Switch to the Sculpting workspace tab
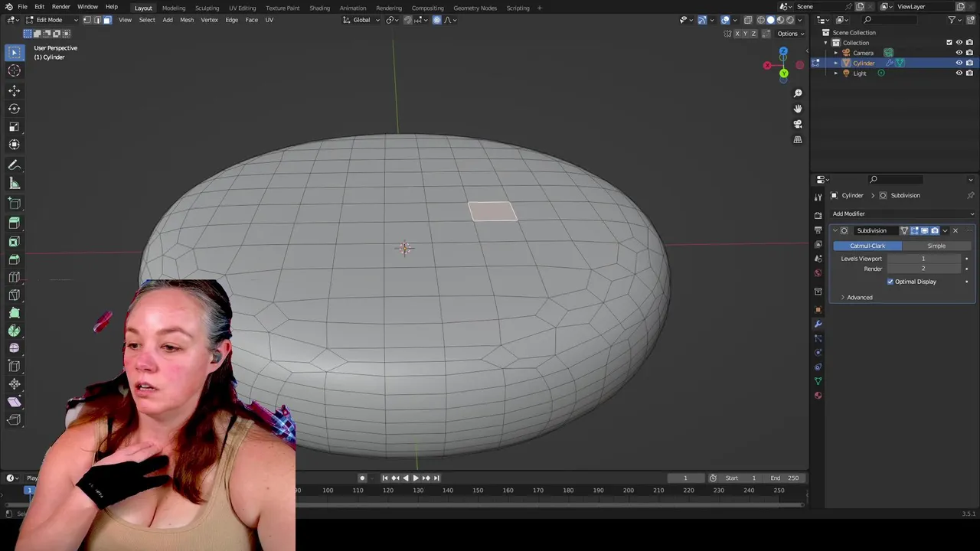Screen dimensions: 980x551 [x=207, y=8]
